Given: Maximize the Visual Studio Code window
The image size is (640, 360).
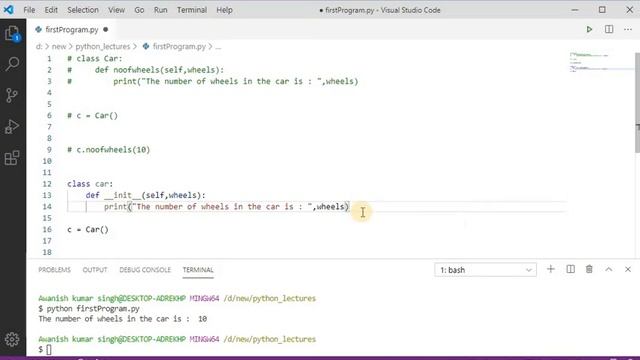Looking at the screenshot, I should (602, 10).
